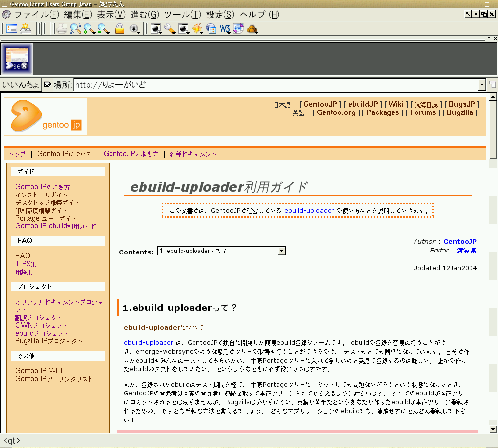Screen dimensions: 498x448
Task: Click the globe web archive icon
Action: [211, 29]
